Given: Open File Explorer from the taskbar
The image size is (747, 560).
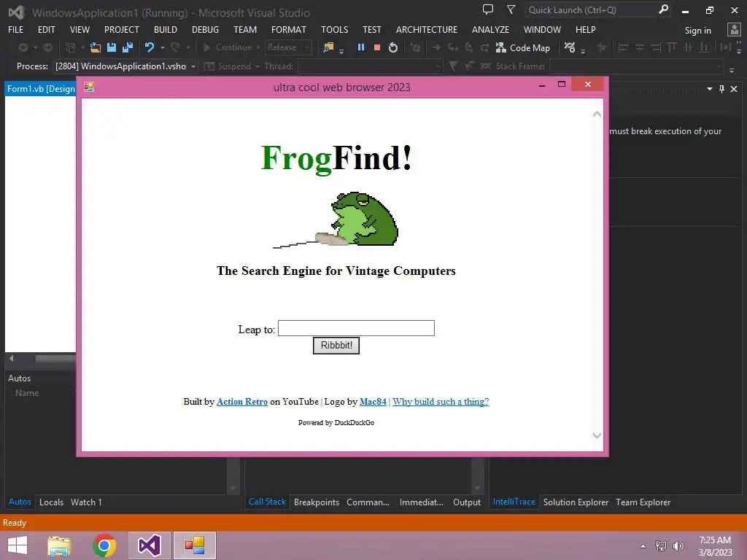Looking at the screenshot, I should tap(59, 545).
